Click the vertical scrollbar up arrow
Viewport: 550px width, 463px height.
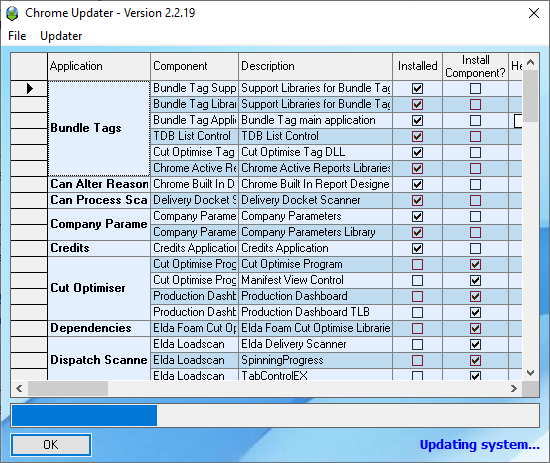(530, 62)
